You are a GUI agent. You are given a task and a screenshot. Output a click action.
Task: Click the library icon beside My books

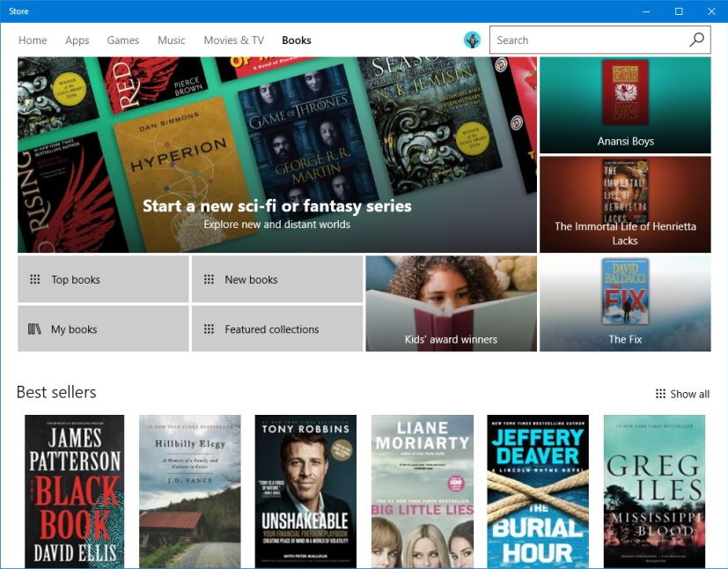click(x=34, y=329)
